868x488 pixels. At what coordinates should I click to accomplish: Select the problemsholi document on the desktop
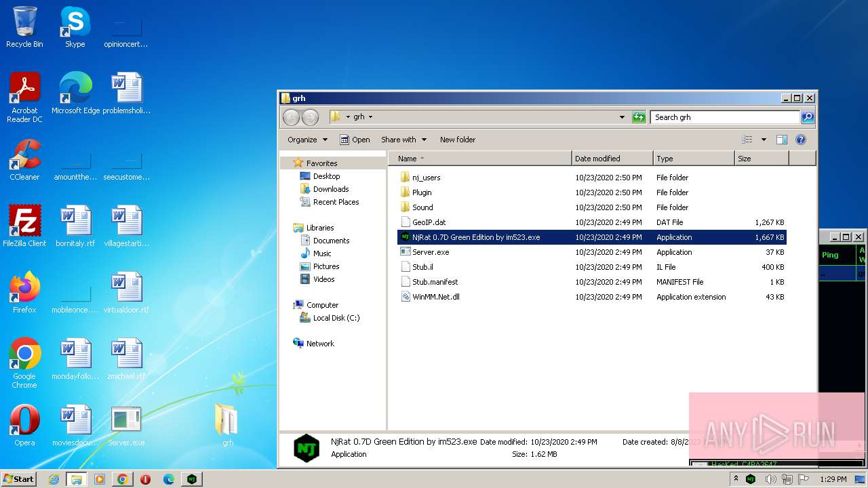126,94
